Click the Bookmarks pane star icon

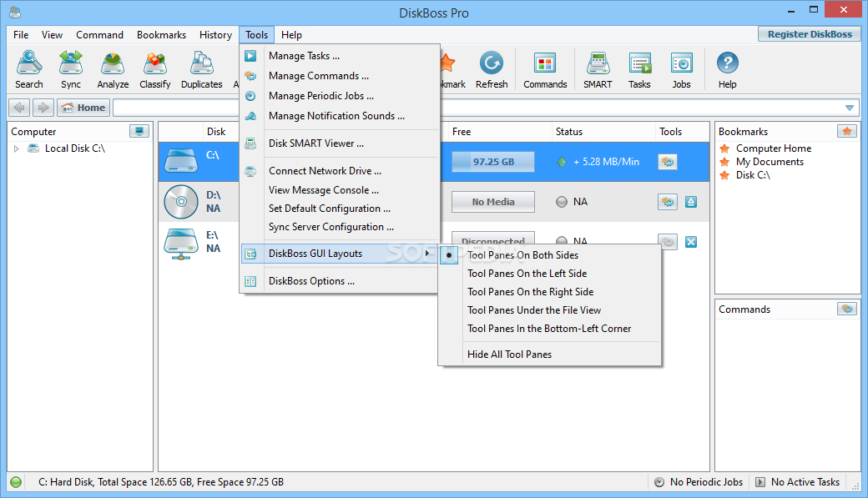[x=847, y=131]
